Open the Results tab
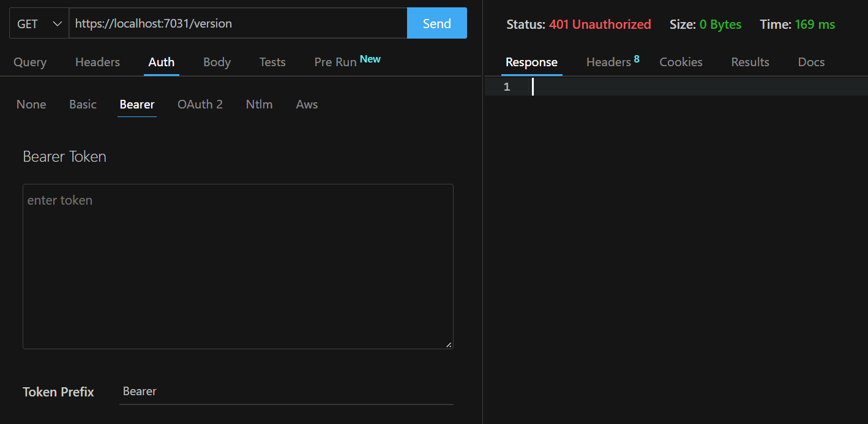Viewport: 868px width, 424px height. [750, 62]
